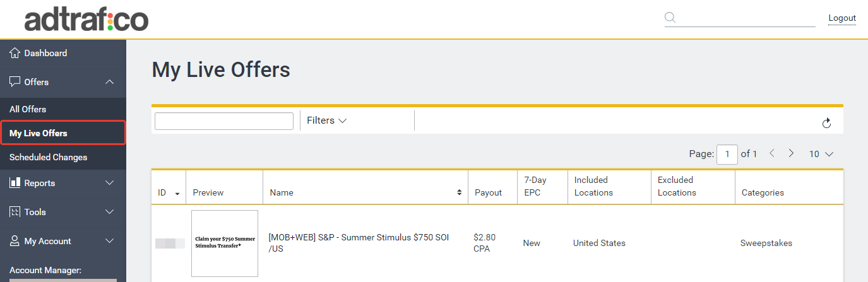
Task: Open the Filters dropdown
Action: point(326,120)
